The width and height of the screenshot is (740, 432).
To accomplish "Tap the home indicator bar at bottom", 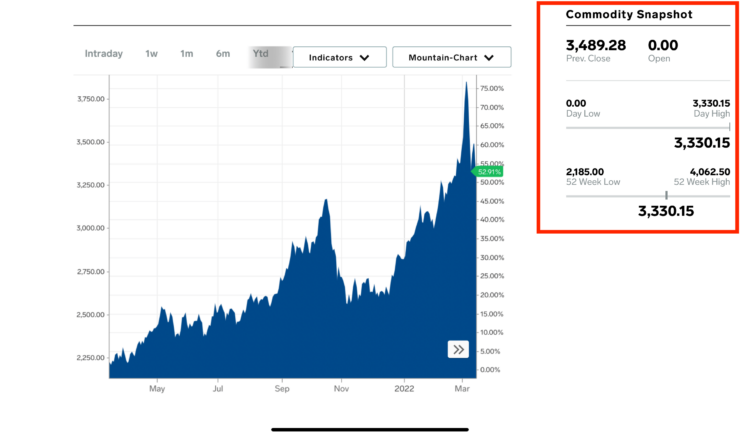I will click(370, 430).
